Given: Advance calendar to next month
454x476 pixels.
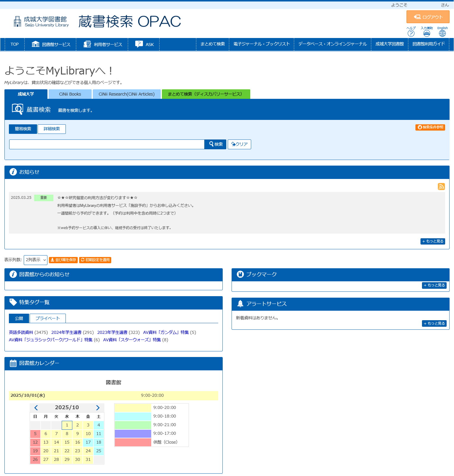Looking at the screenshot, I should click(98, 408).
